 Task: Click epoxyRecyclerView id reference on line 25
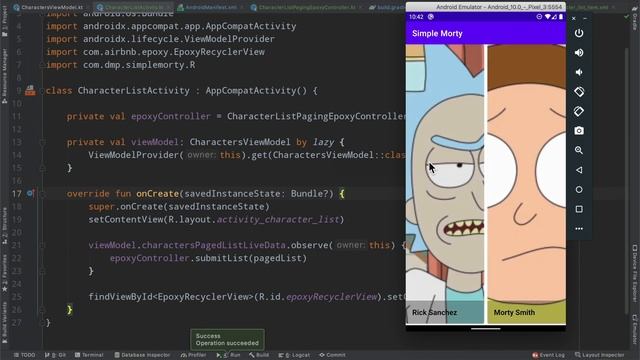point(331,297)
